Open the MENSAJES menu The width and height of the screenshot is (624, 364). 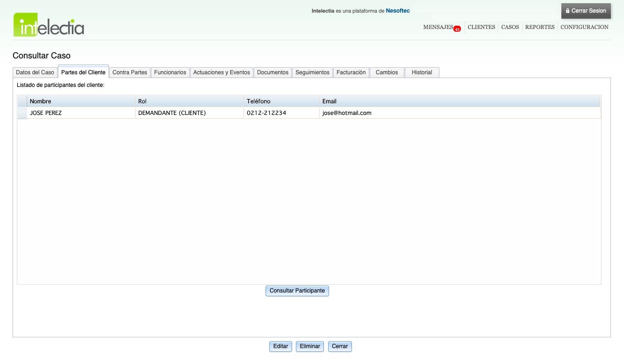point(438,27)
